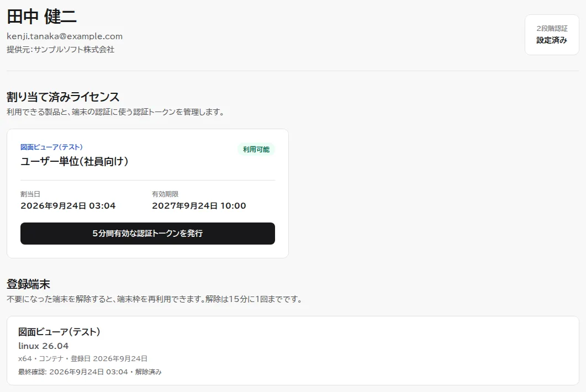Click the 有効期限 label
The width and height of the screenshot is (586, 392).
coord(165,194)
